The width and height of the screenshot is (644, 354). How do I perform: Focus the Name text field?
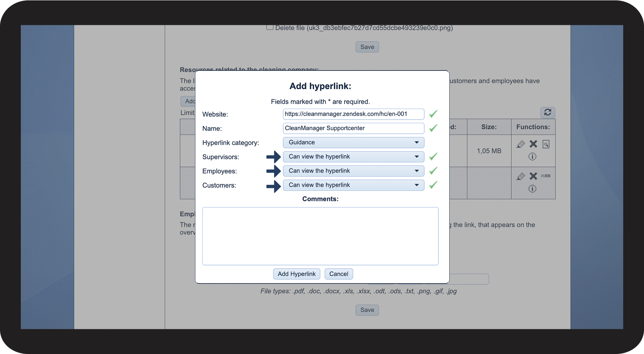(353, 128)
